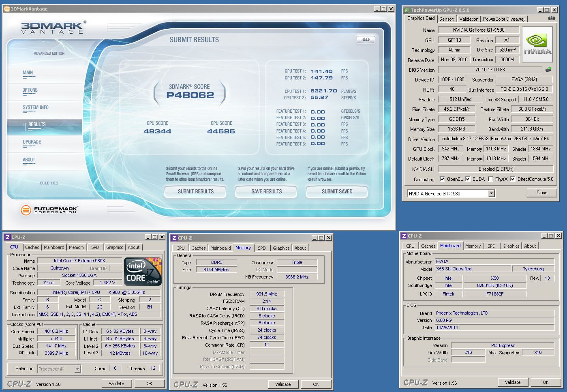Open the PowerColor Giveaway tab
567x392 pixels.
[x=504, y=19]
